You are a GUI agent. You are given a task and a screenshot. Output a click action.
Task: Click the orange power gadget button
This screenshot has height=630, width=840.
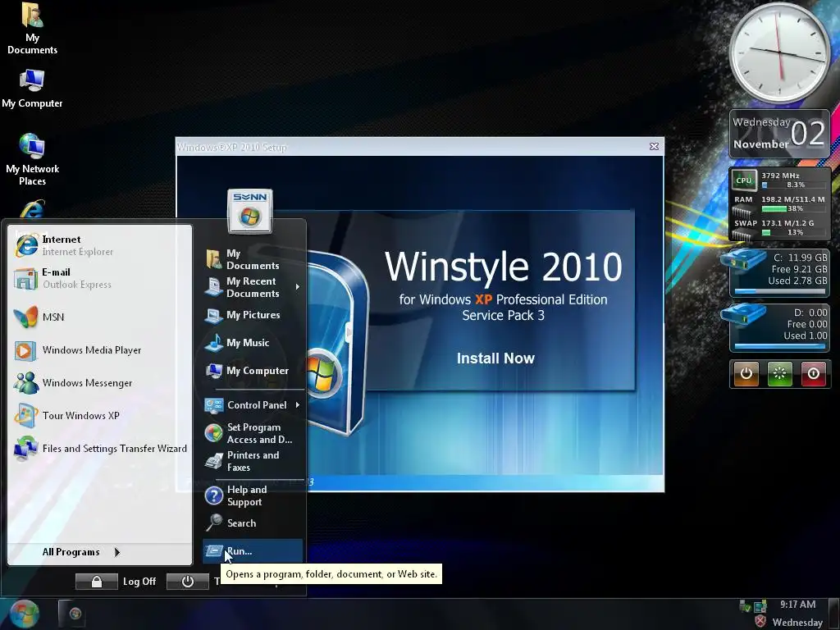pos(746,374)
